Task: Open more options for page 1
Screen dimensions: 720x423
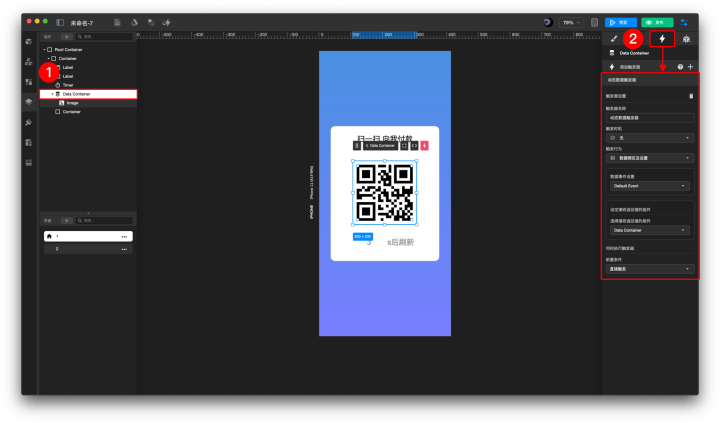Action: pyautogui.click(x=124, y=237)
